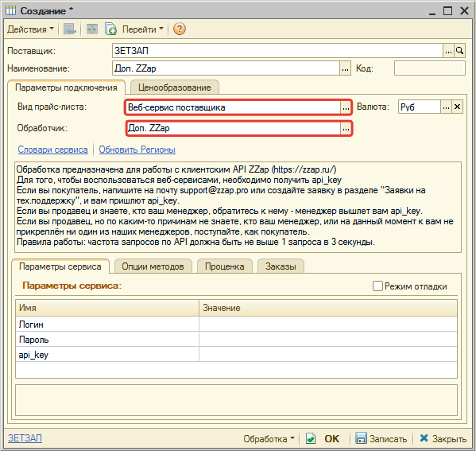Enable the Режим отладки checkbox
The width and height of the screenshot is (476, 451).
coord(377,286)
